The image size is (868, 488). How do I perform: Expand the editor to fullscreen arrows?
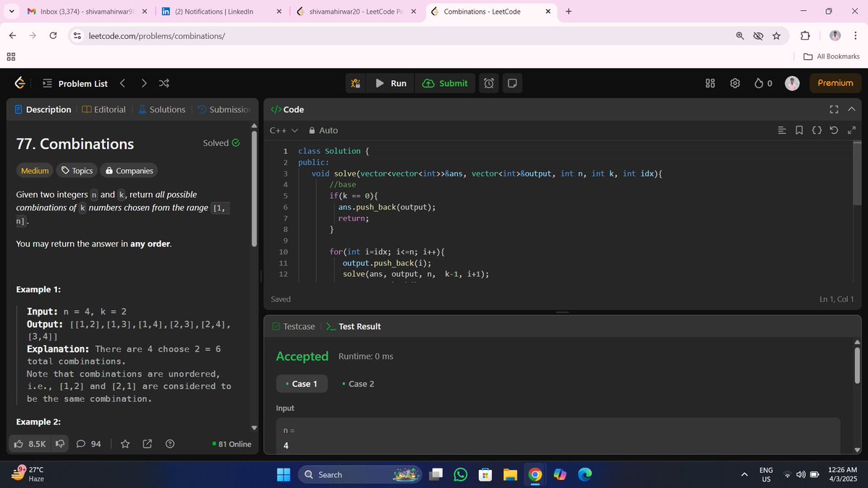coord(851,130)
